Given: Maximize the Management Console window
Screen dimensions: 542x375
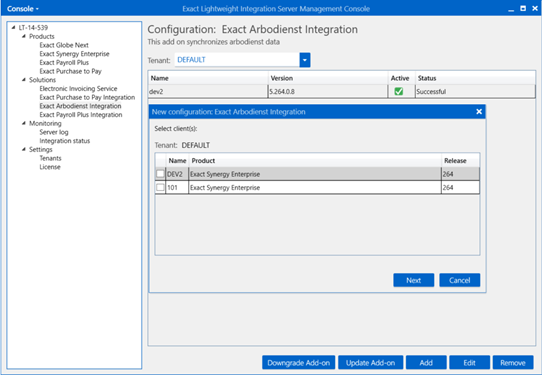Looking at the screenshot, I should tap(523, 8).
